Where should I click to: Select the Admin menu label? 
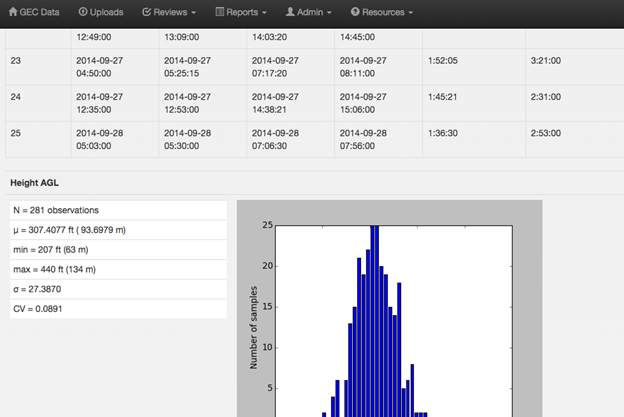pos(310,12)
